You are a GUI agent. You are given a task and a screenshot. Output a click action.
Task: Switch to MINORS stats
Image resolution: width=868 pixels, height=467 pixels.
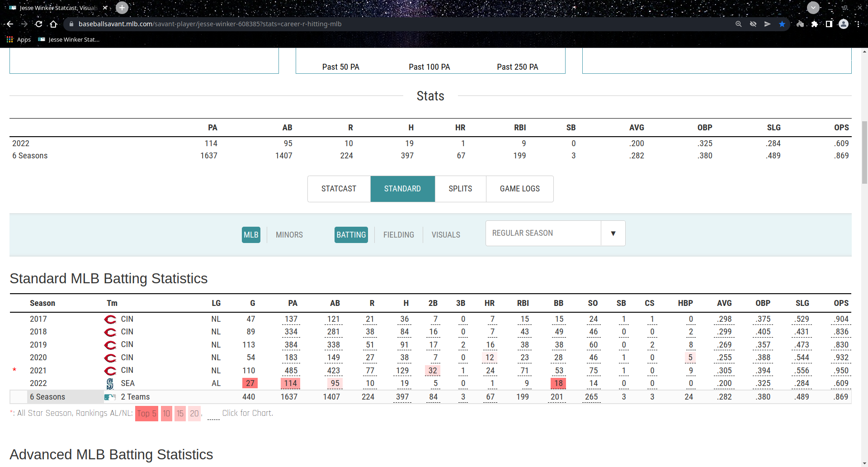tap(289, 235)
